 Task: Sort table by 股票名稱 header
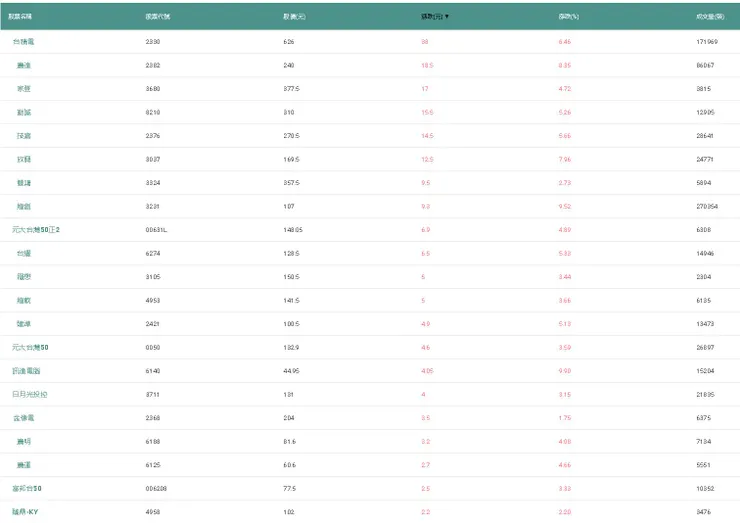20,17
